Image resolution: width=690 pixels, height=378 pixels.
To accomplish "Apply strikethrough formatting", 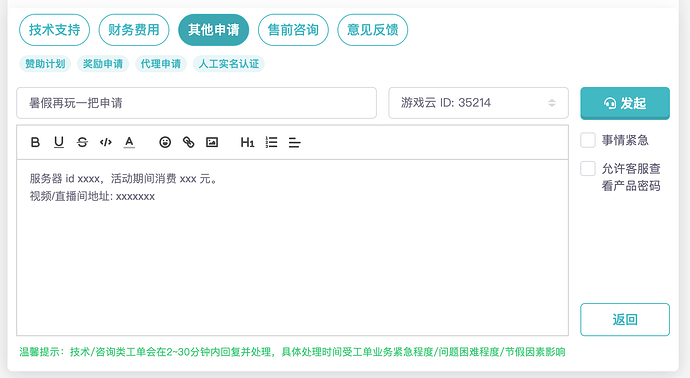I will coord(82,142).
